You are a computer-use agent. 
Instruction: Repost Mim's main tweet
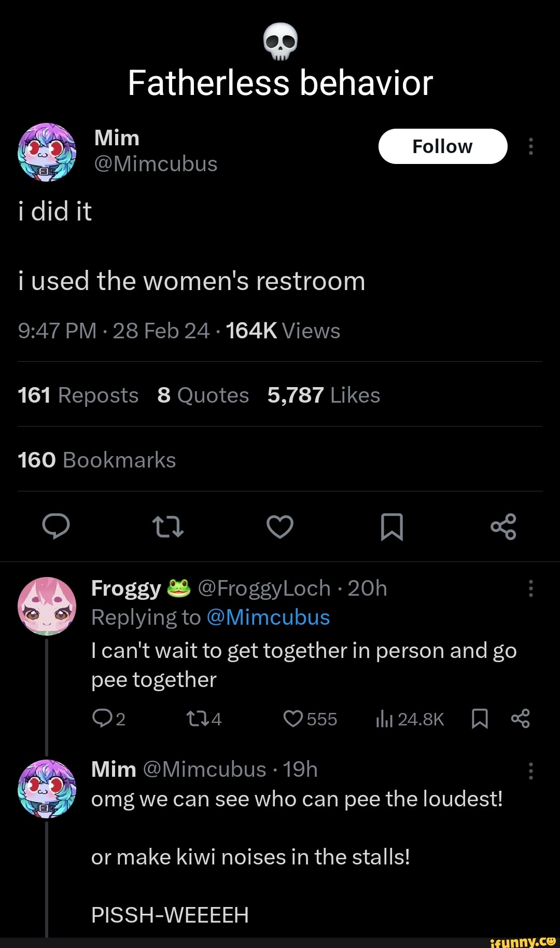pyautogui.click(x=168, y=527)
